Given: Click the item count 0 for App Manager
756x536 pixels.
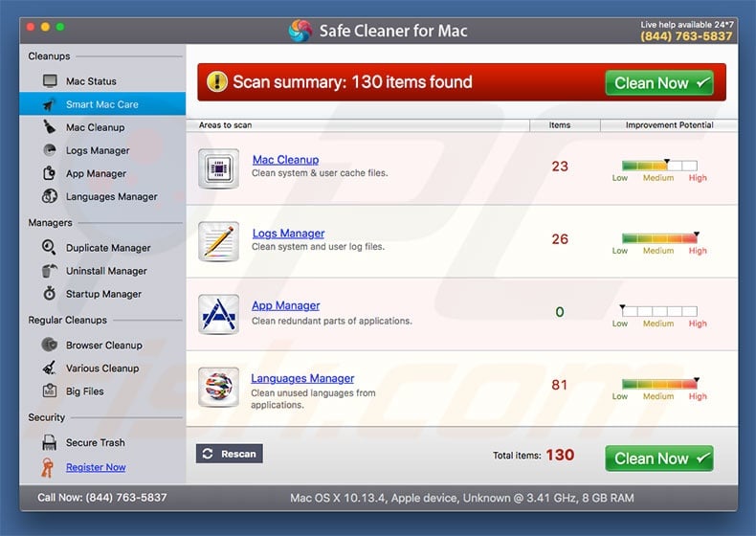Looking at the screenshot, I should pos(559,312).
